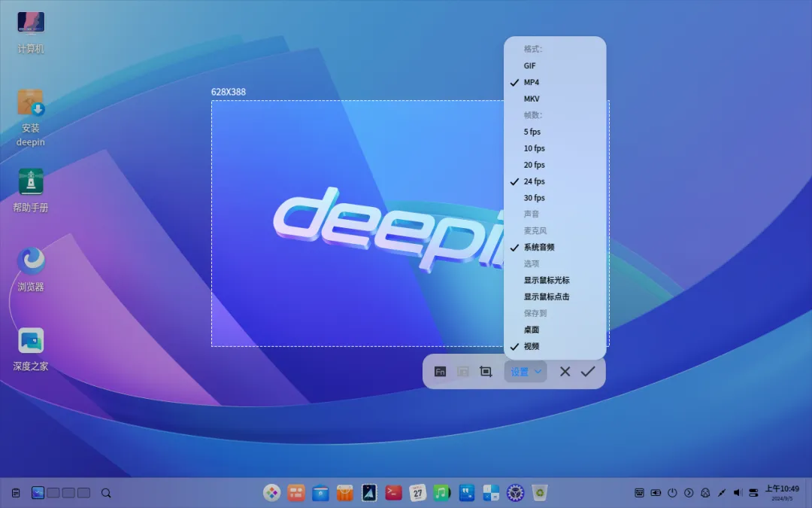Select the 帮助手册 manual icon
This screenshot has width=812, height=508.
[31, 190]
